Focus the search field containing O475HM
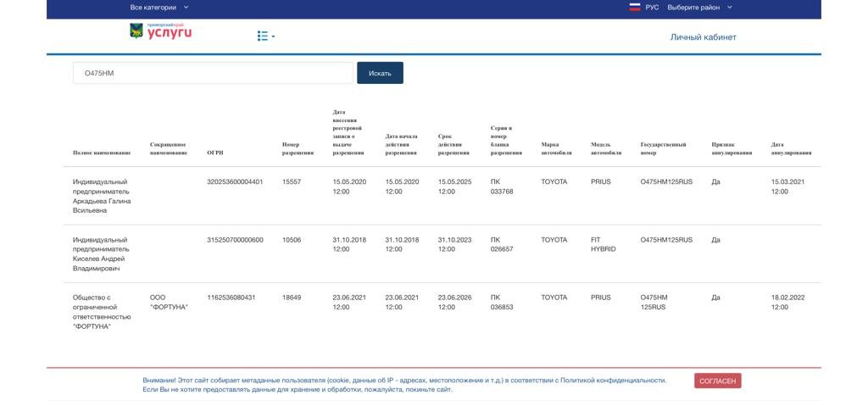The width and height of the screenshot is (868, 401). coord(212,73)
